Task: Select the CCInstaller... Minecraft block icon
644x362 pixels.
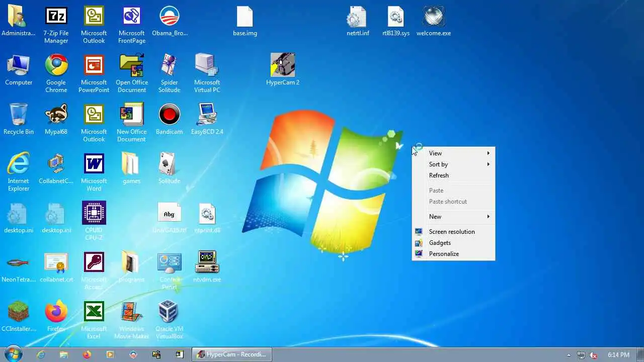Action: pyautogui.click(x=19, y=316)
